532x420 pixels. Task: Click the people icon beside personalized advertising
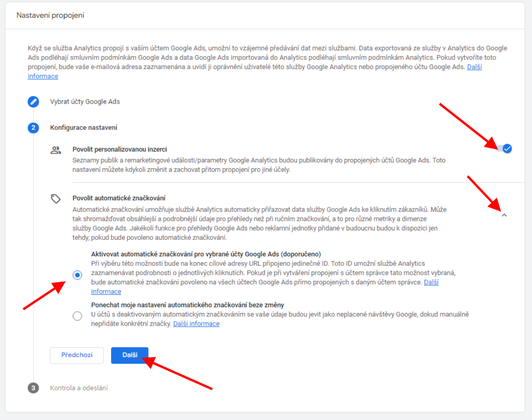pyautogui.click(x=56, y=150)
